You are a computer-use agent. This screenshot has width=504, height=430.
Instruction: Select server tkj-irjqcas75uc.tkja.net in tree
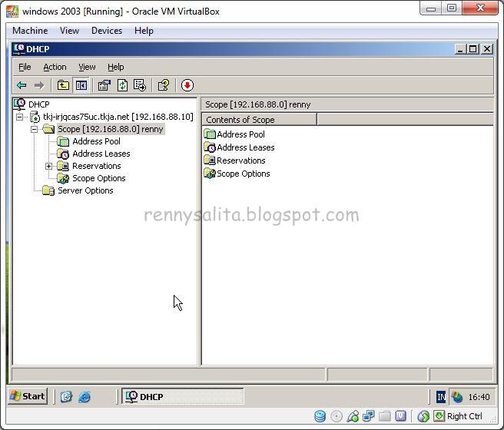[118, 117]
